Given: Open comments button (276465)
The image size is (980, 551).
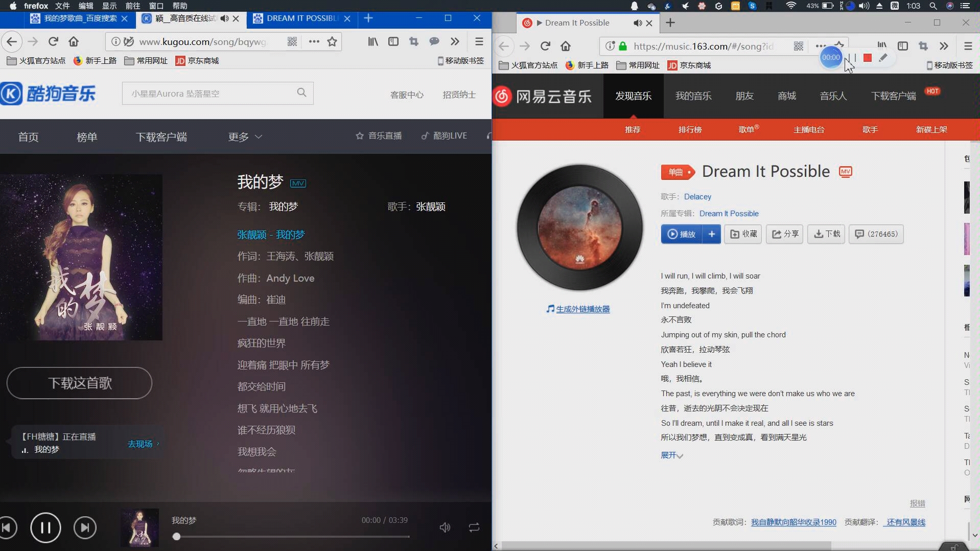Looking at the screenshot, I should coord(876,234).
